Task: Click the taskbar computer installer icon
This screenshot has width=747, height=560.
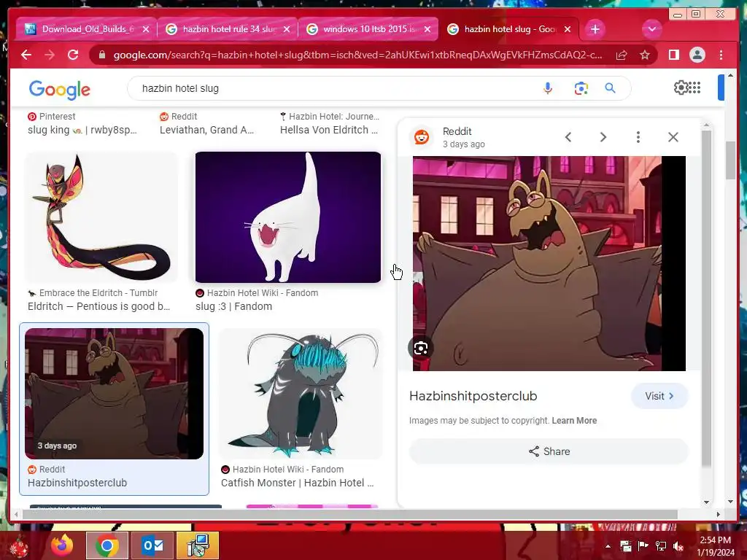Action: [x=197, y=545]
